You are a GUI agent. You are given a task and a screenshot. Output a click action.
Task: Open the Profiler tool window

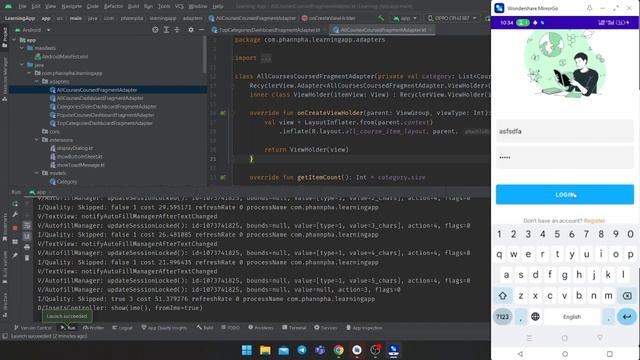pos(93,328)
